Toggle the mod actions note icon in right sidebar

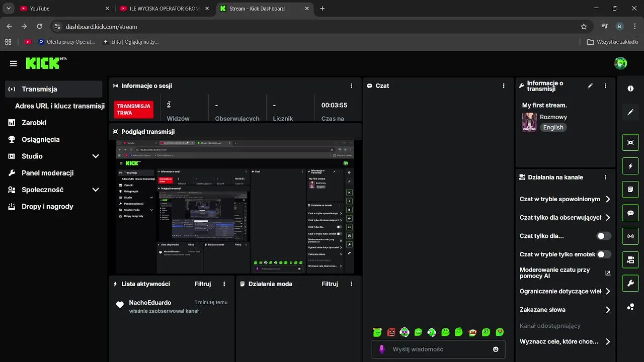pos(630,190)
